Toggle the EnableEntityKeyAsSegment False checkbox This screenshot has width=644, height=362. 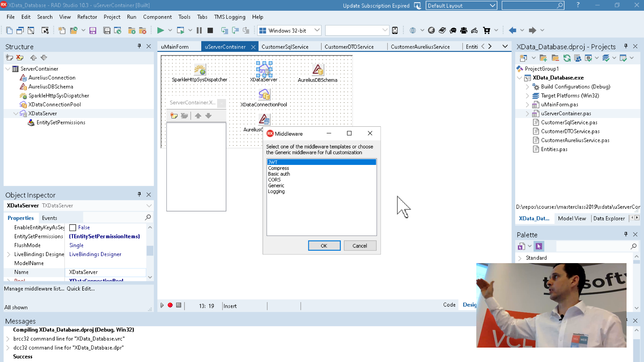pos(72,228)
